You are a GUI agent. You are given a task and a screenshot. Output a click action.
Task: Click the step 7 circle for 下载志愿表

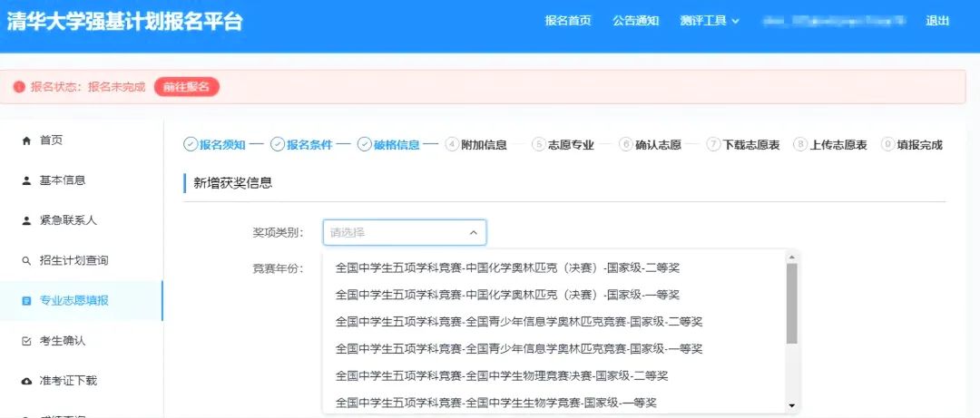point(713,144)
